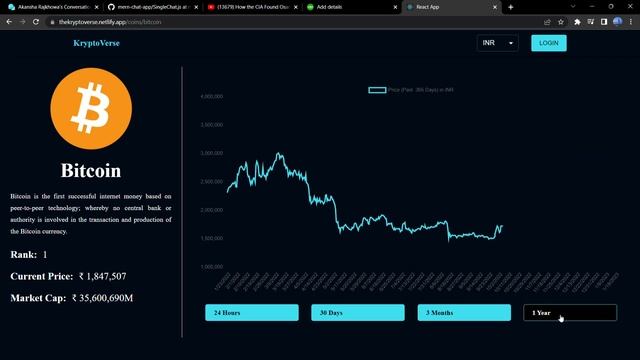Image resolution: width=640 pixels, height=360 pixels.
Task: Reload the current page
Action: pyautogui.click(x=36, y=22)
